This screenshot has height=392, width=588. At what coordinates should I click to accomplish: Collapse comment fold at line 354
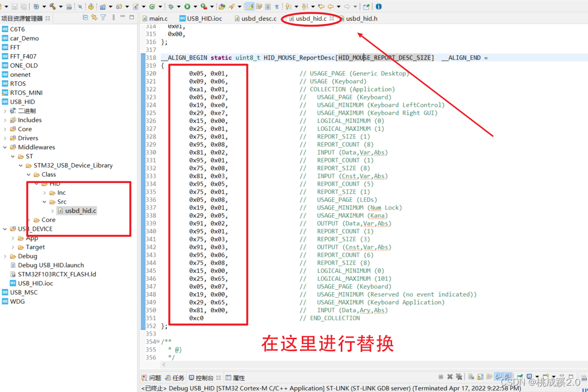pos(158,341)
